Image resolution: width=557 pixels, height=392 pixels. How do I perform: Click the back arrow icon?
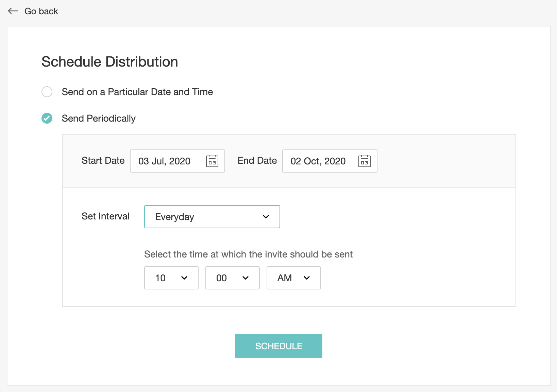(13, 11)
